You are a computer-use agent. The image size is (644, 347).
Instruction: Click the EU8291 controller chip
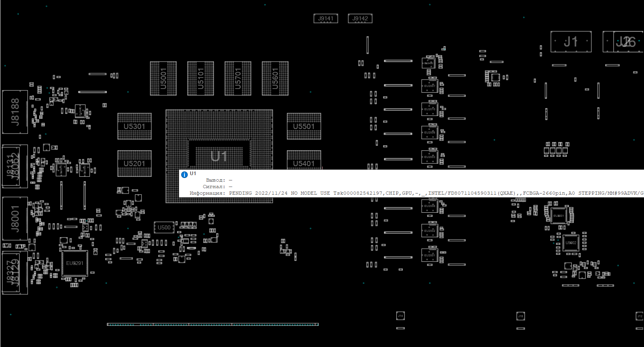click(75, 263)
